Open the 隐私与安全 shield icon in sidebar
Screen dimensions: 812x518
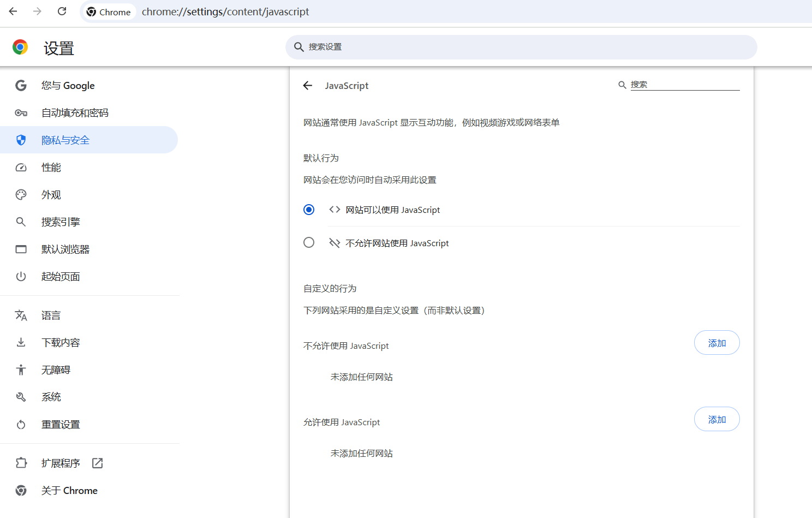click(x=21, y=140)
